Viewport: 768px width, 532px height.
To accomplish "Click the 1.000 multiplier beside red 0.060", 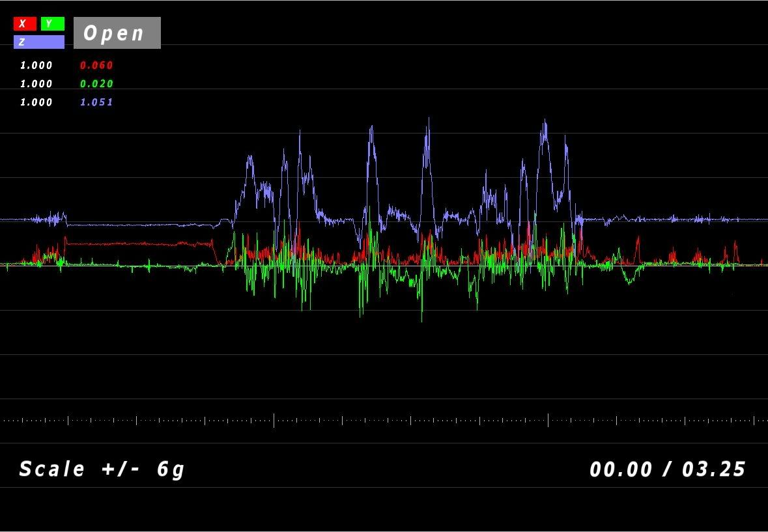I will tap(36, 66).
